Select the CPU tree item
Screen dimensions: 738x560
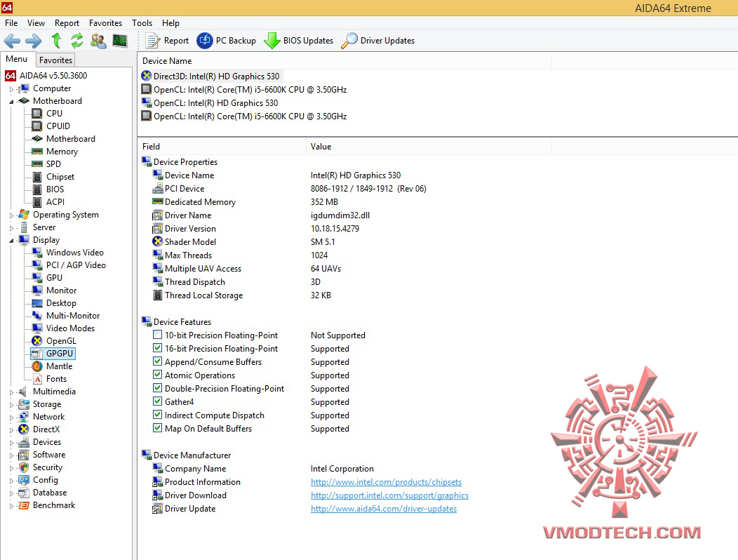[x=54, y=114]
